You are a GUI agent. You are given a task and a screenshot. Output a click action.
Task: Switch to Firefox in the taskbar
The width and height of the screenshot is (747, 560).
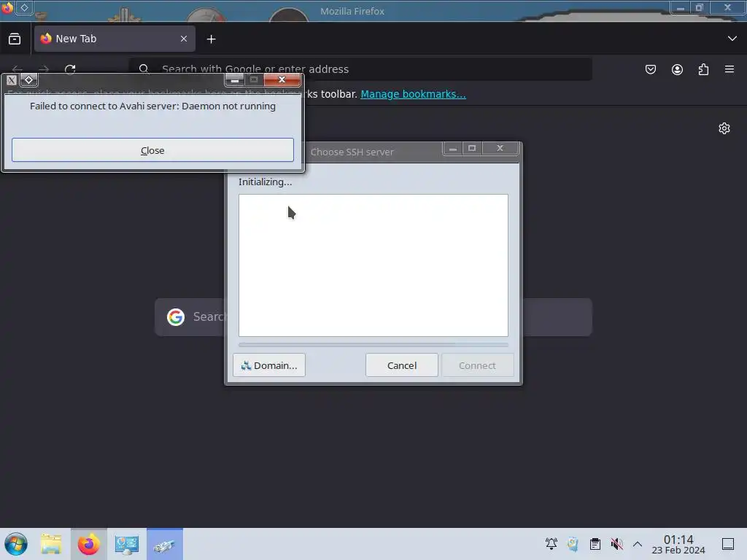[x=88, y=544]
